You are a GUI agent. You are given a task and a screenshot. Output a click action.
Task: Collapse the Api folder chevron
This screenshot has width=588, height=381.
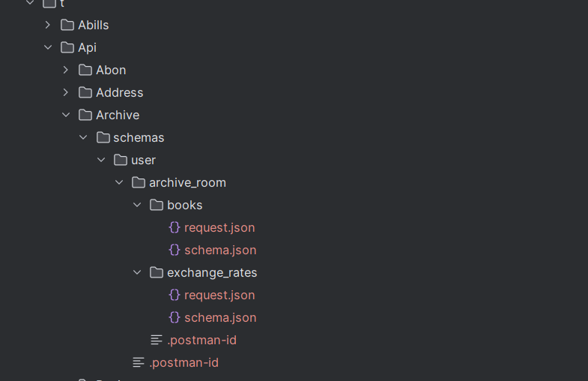click(48, 47)
